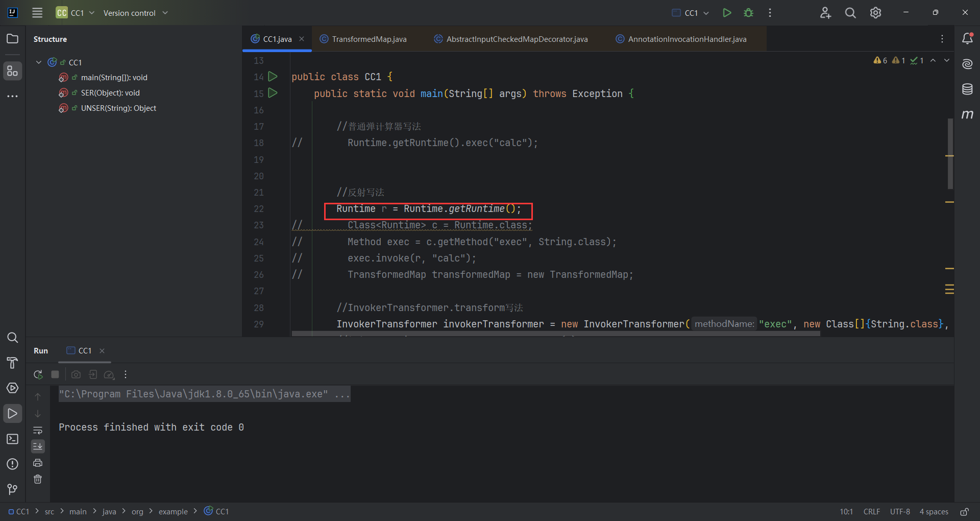The width and height of the screenshot is (980, 521).
Task: Open the Problems tool window icon
Action: coord(12,464)
